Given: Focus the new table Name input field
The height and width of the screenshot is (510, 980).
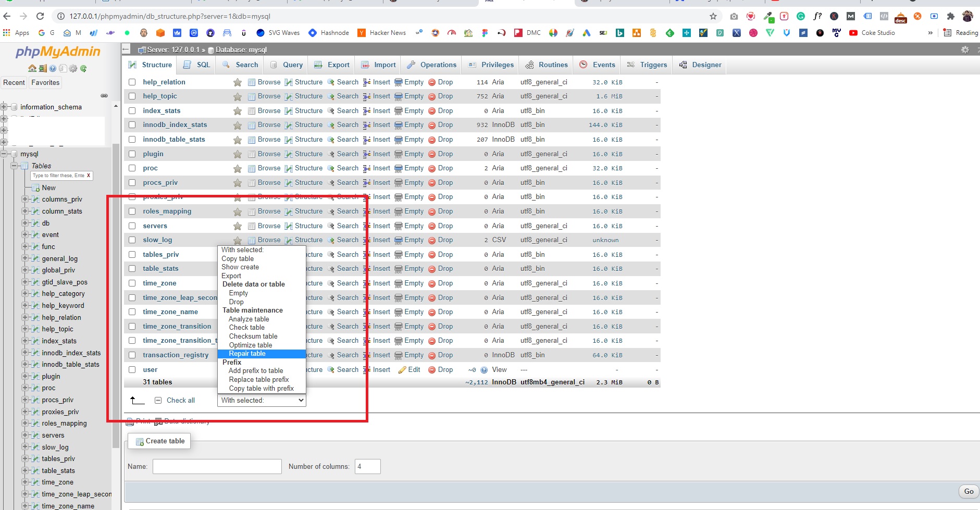Looking at the screenshot, I should (x=217, y=466).
